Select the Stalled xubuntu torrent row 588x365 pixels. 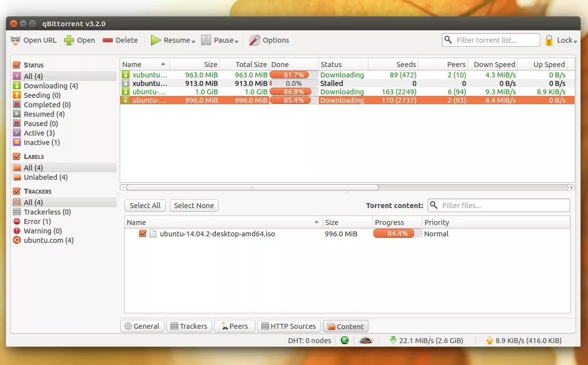pos(347,83)
